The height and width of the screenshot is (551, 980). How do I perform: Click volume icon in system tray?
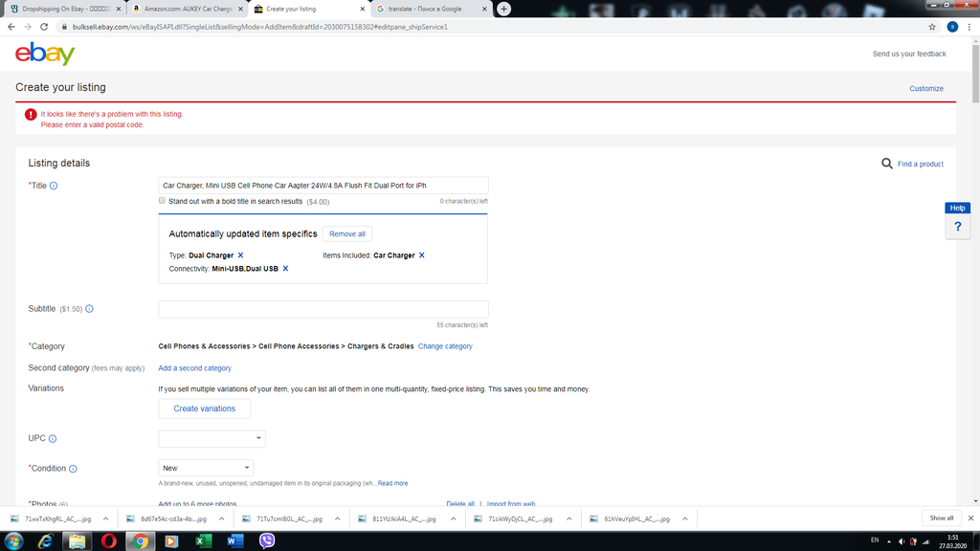902,541
